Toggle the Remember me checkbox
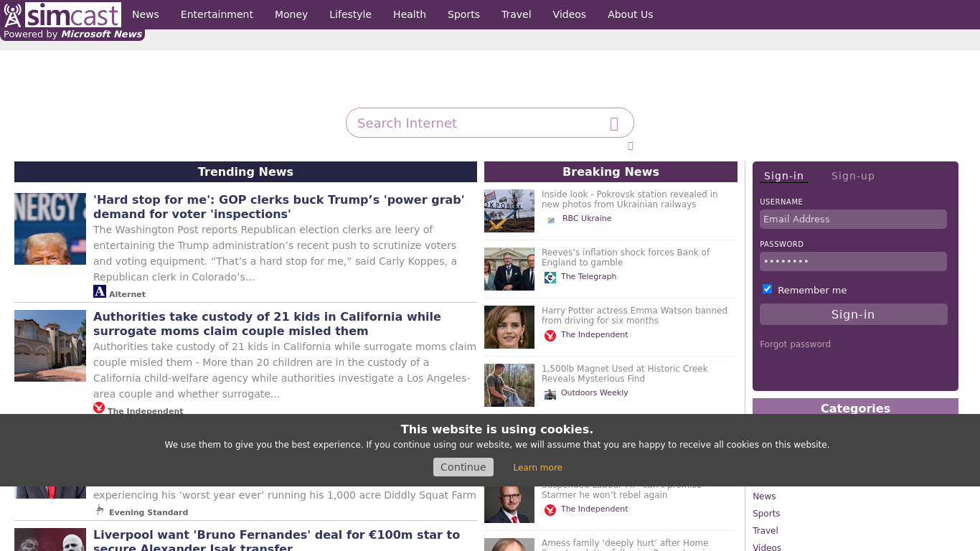The width and height of the screenshot is (980, 551). [767, 289]
